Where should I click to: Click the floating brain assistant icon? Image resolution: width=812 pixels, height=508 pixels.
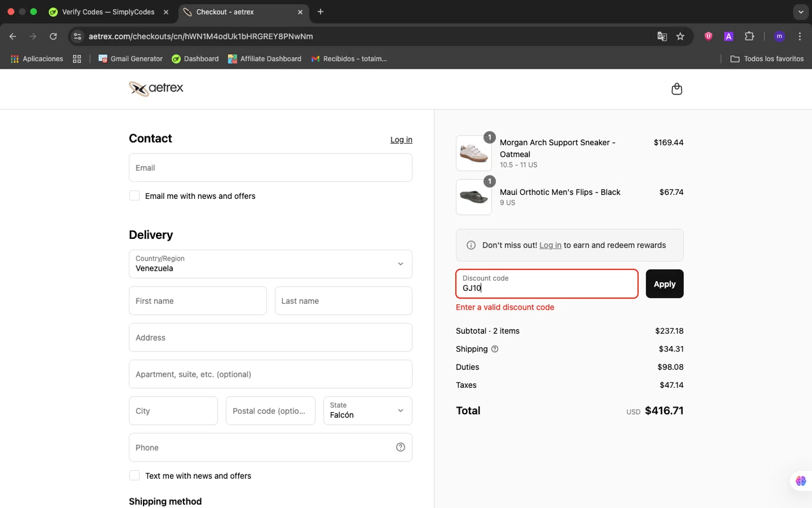click(801, 481)
